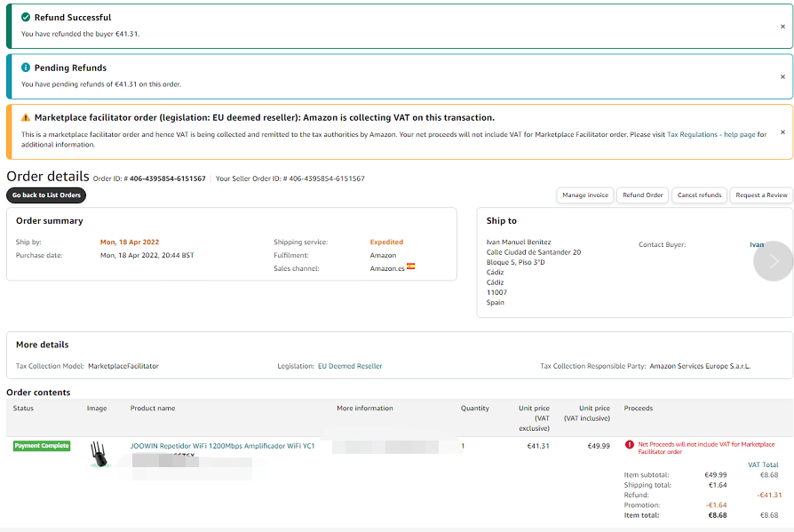Go back to List Orders
The height and width of the screenshot is (532, 794).
46,195
